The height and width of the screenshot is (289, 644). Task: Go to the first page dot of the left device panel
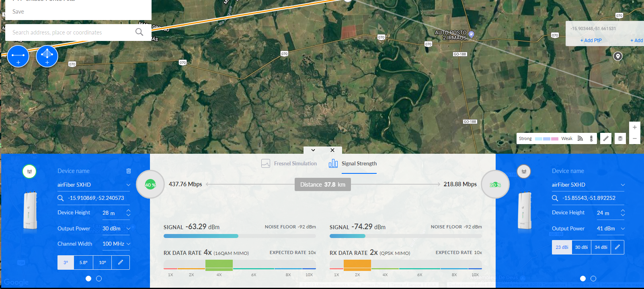(x=88, y=279)
